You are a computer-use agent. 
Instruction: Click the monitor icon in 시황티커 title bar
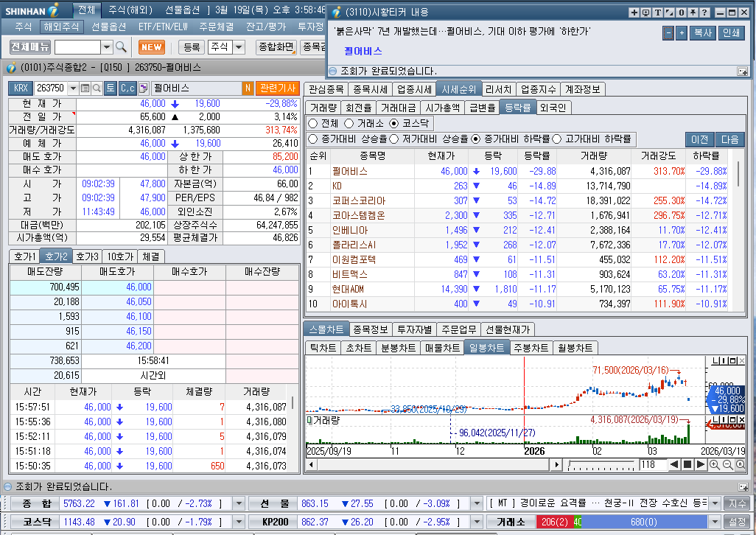coord(645,13)
